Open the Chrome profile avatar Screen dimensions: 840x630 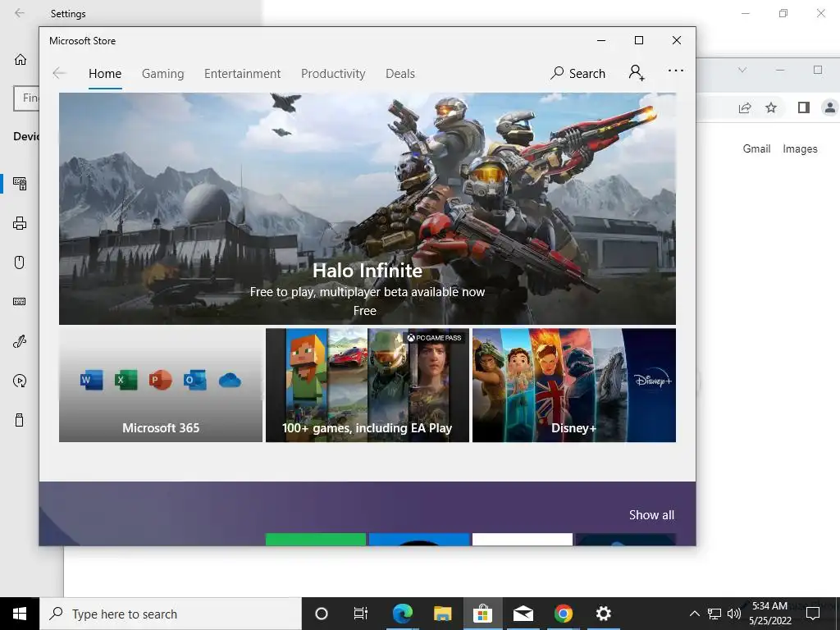pyautogui.click(x=830, y=107)
